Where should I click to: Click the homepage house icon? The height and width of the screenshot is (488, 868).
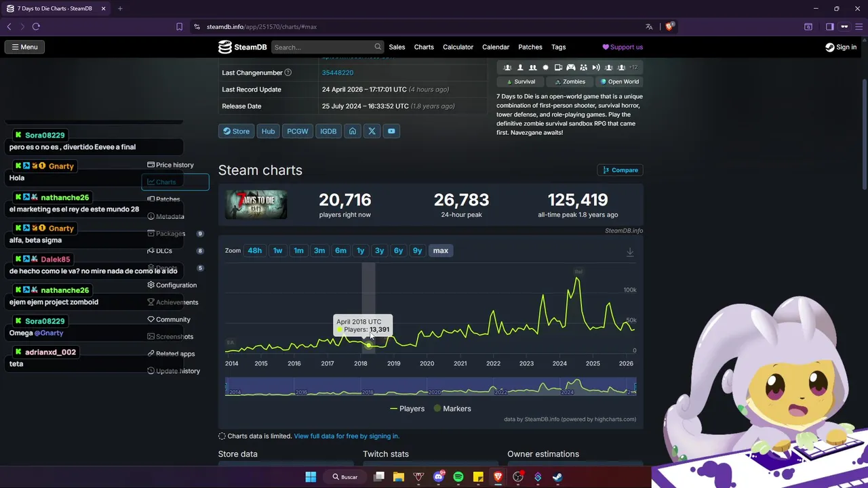(x=353, y=131)
